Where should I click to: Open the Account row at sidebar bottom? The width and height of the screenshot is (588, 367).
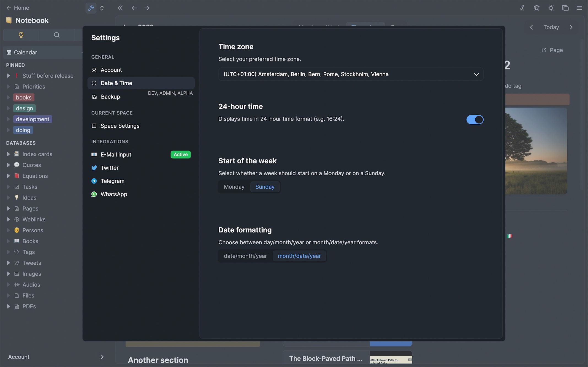coord(19,357)
